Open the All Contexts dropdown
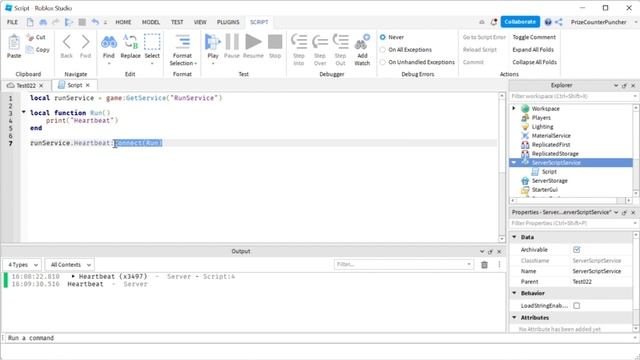 tap(70, 264)
